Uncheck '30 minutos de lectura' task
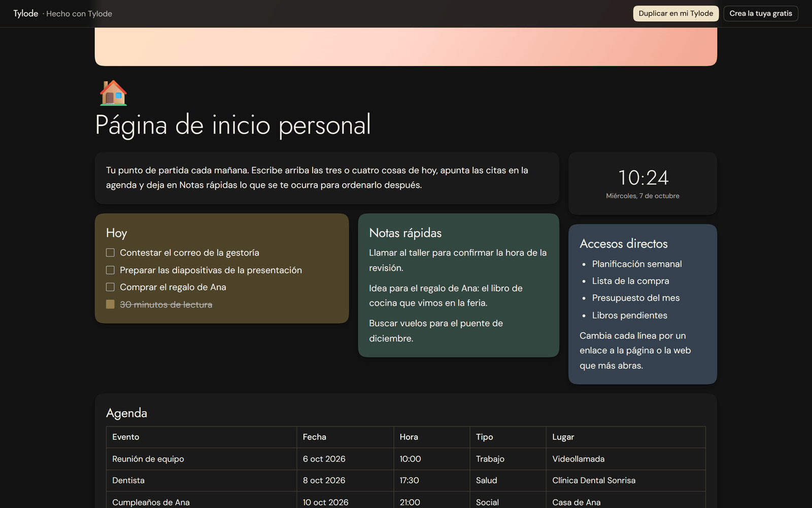The height and width of the screenshot is (508, 812). (110, 304)
